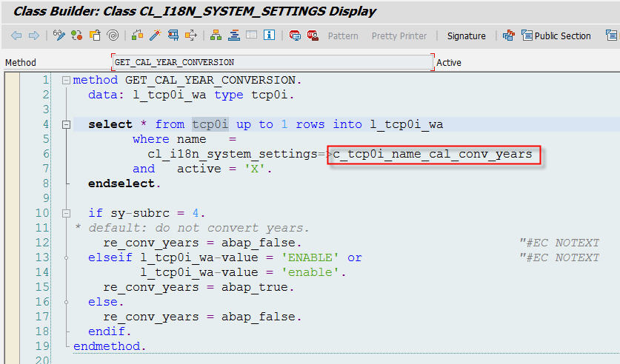Open the hierarchy navigation window icon

pyautogui.click(x=216, y=36)
